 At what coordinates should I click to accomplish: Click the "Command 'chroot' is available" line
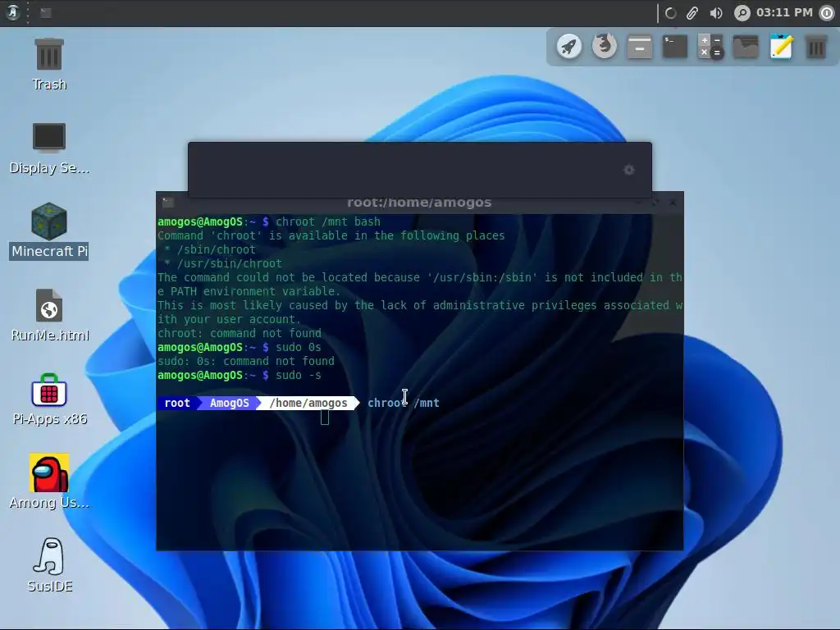point(331,235)
